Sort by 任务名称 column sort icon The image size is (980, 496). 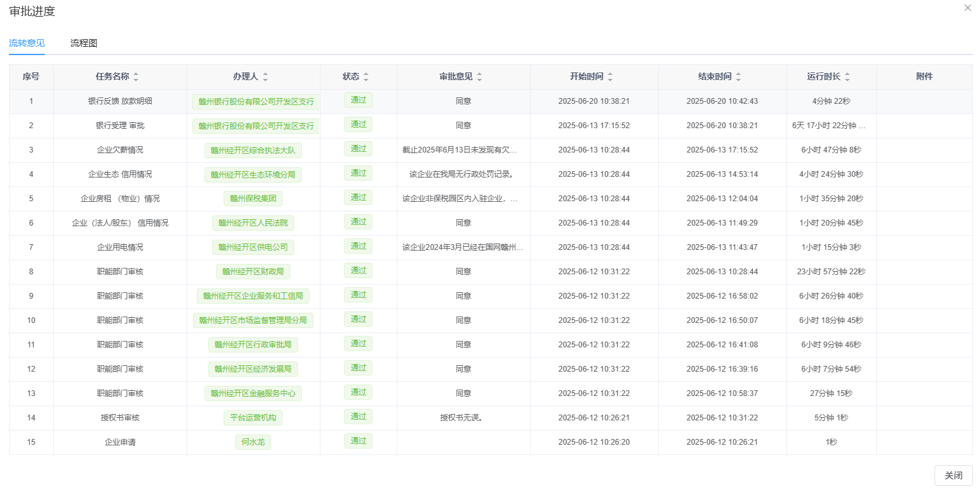136,77
